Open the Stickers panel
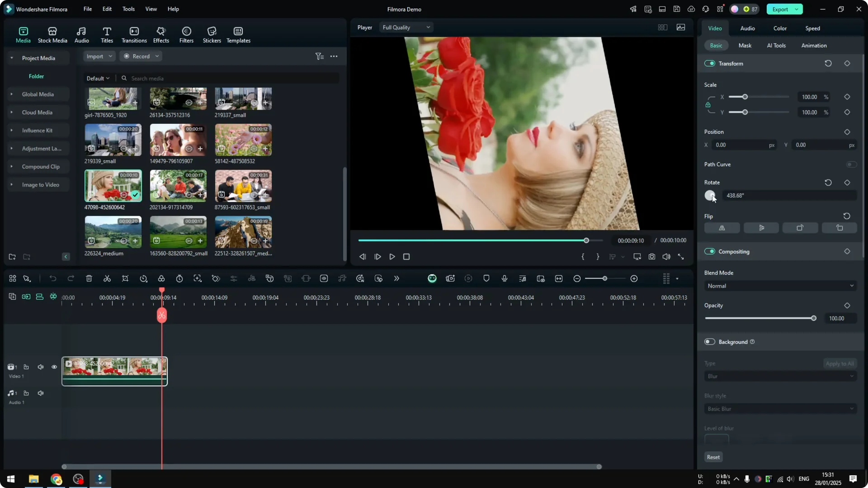 pyautogui.click(x=211, y=34)
